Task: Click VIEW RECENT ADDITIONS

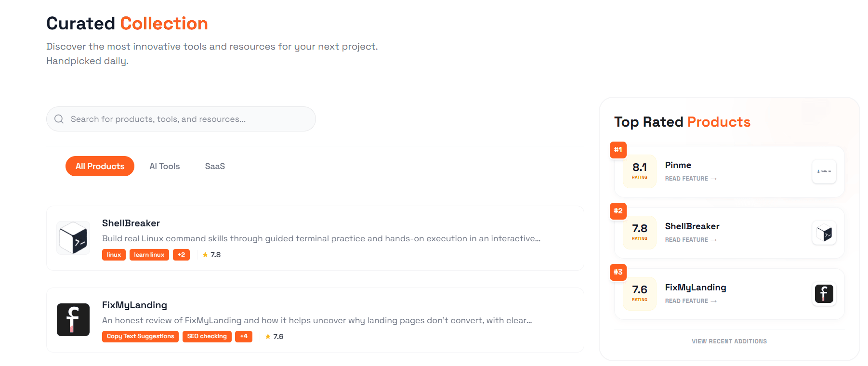Action: pos(729,341)
